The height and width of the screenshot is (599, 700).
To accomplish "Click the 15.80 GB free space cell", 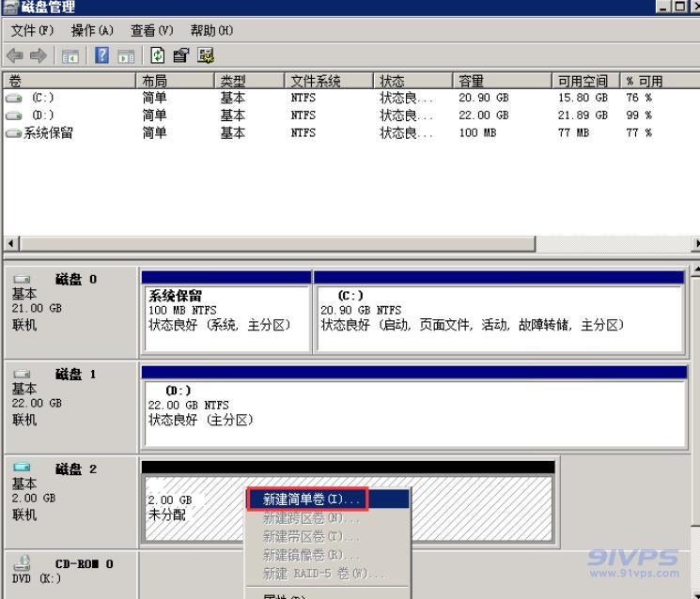I will 583,98.
